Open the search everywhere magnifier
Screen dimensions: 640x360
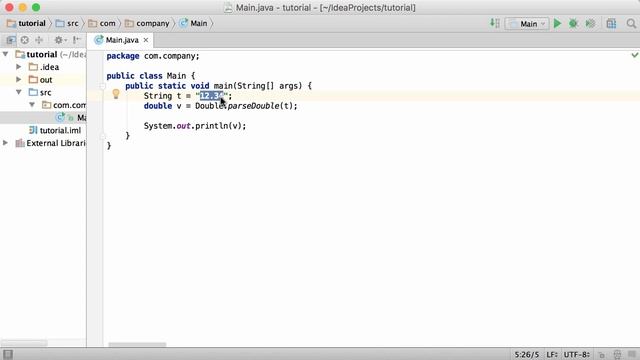(x=631, y=24)
